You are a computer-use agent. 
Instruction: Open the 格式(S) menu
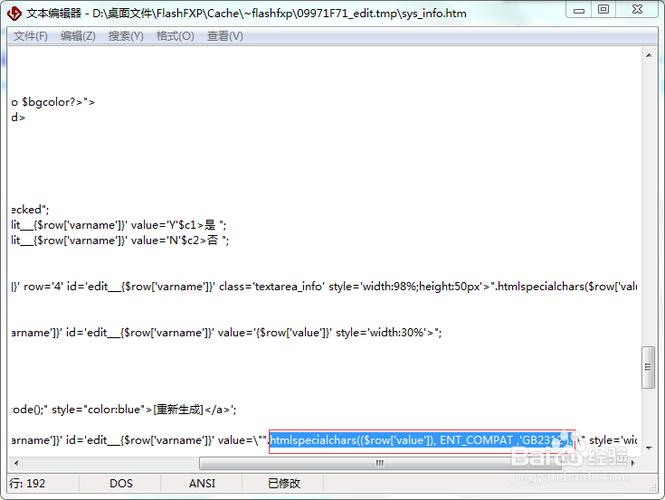pyautogui.click(x=175, y=36)
